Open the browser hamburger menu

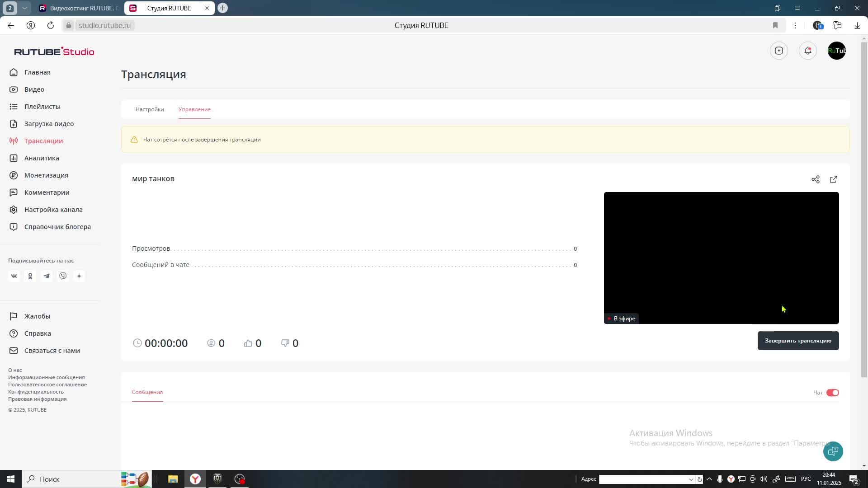tap(797, 8)
